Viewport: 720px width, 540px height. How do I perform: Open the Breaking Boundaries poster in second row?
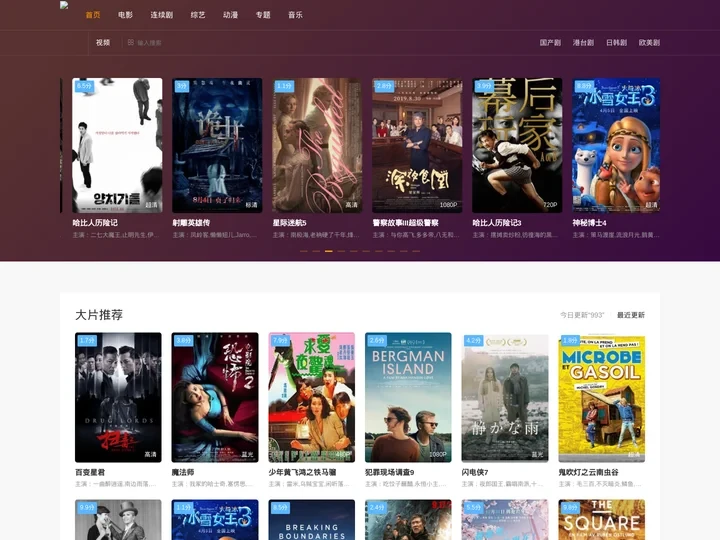[311, 520]
